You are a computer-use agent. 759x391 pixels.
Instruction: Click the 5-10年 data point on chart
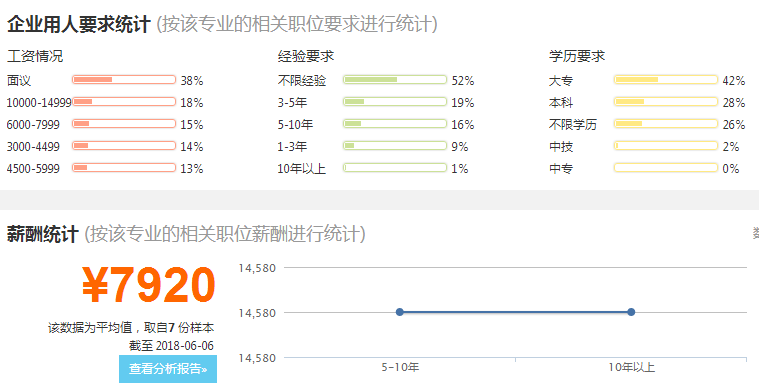(x=399, y=312)
